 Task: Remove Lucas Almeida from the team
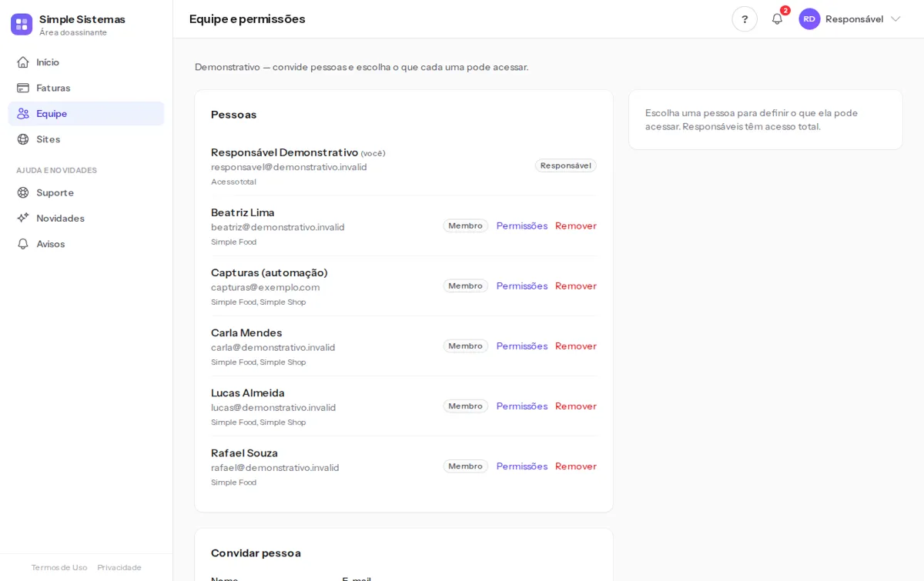point(576,406)
